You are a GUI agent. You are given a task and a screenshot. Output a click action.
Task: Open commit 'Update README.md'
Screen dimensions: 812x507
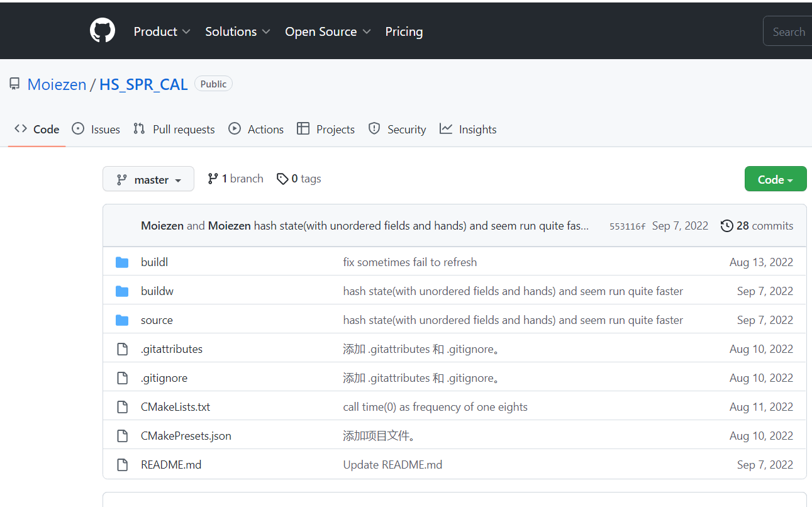[x=392, y=465]
